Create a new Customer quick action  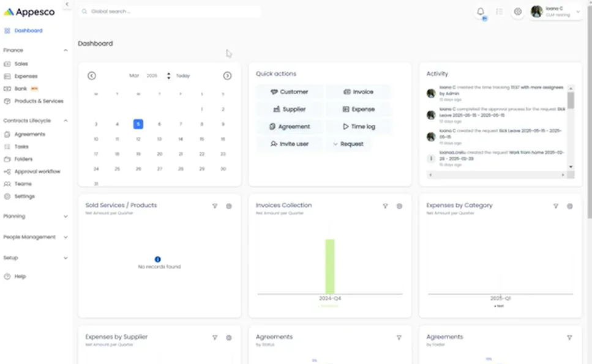click(x=289, y=92)
